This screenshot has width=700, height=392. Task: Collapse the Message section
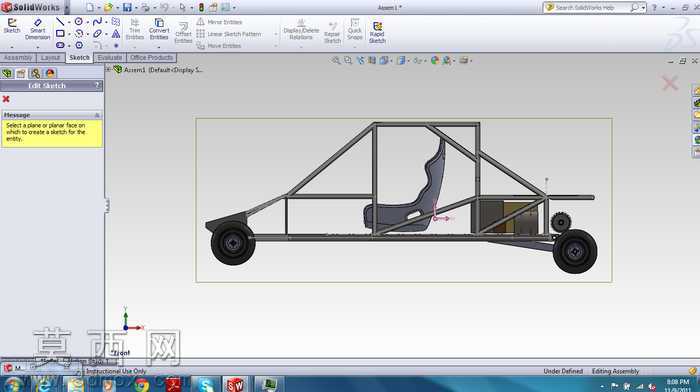97,115
